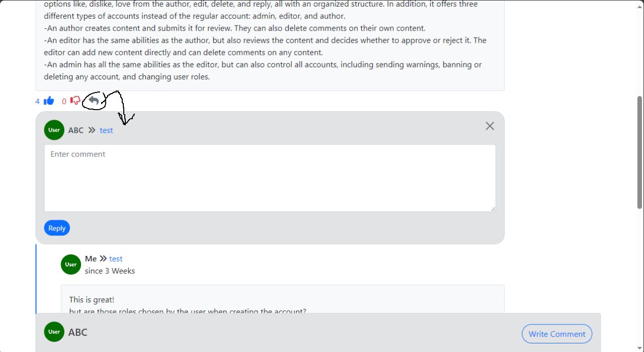Click the like count number 4

pyautogui.click(x=37, y=102)
